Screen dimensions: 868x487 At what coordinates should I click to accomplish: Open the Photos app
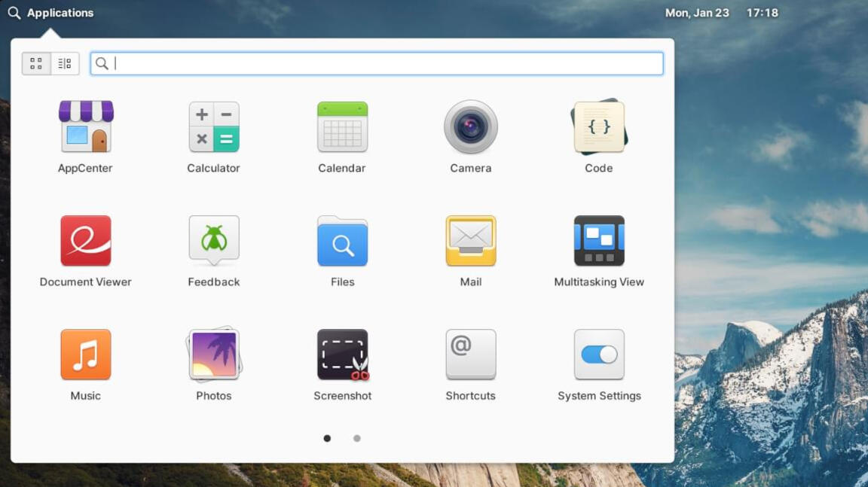pos(213,355)
